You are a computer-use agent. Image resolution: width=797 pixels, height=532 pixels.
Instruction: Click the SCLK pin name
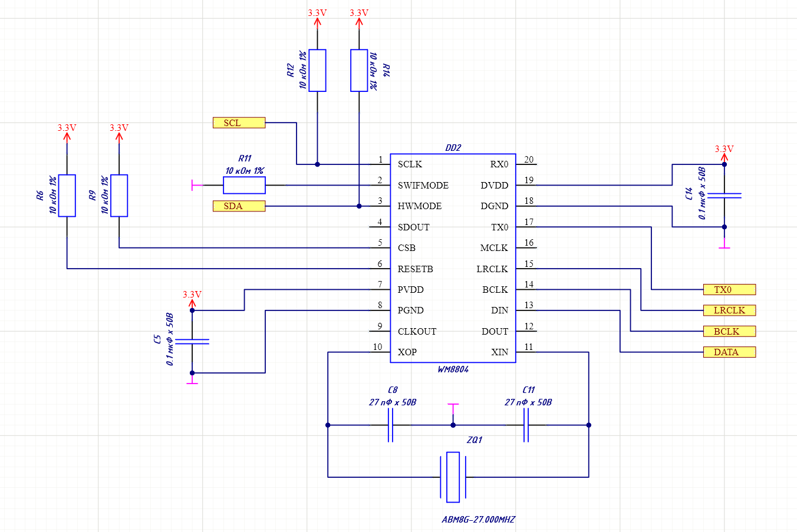click(410, 164)
